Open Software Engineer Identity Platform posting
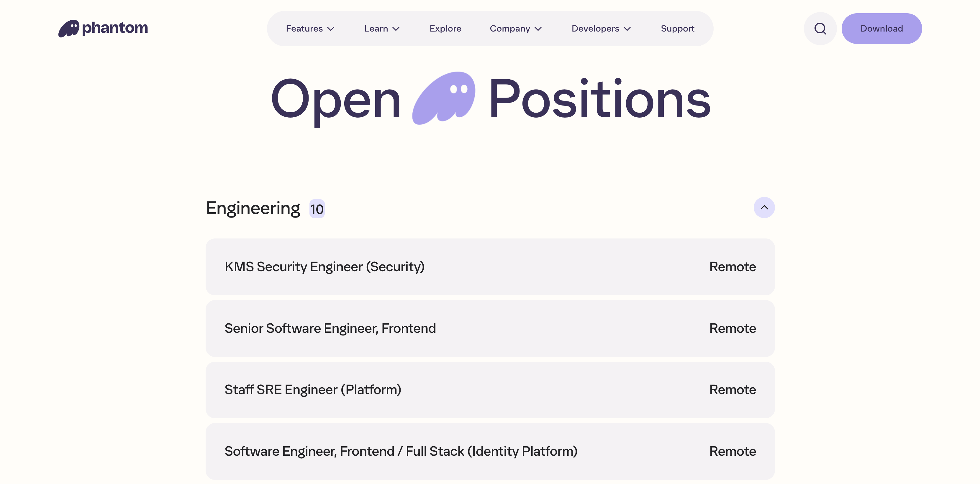Screen dimensions: 980x484 click(401, 451)
